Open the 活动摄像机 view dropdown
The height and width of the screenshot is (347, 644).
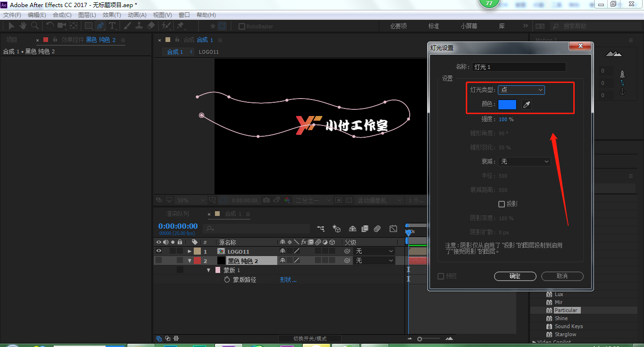point(379,200)
